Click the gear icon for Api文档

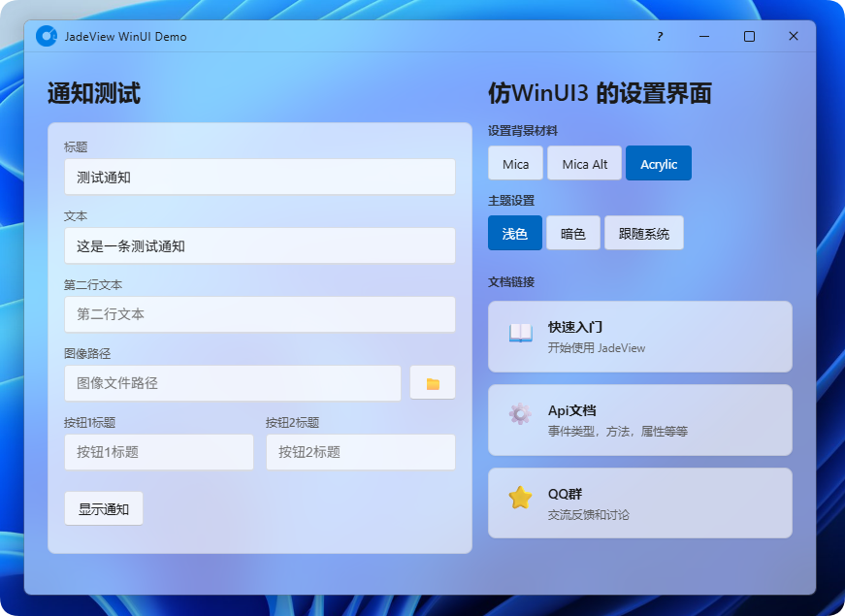520,414
